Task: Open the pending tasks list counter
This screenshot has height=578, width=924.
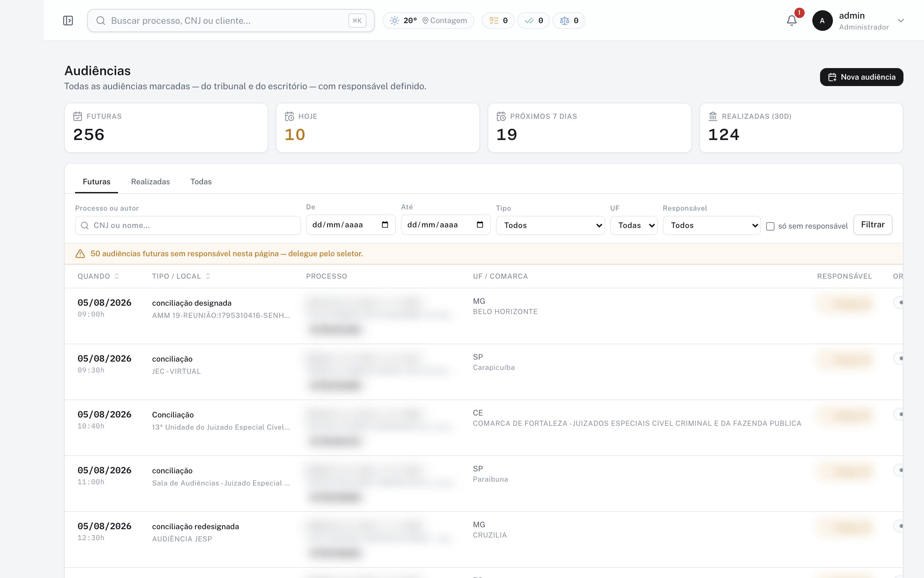Action: pyautogui.click(x=498, y=21)
